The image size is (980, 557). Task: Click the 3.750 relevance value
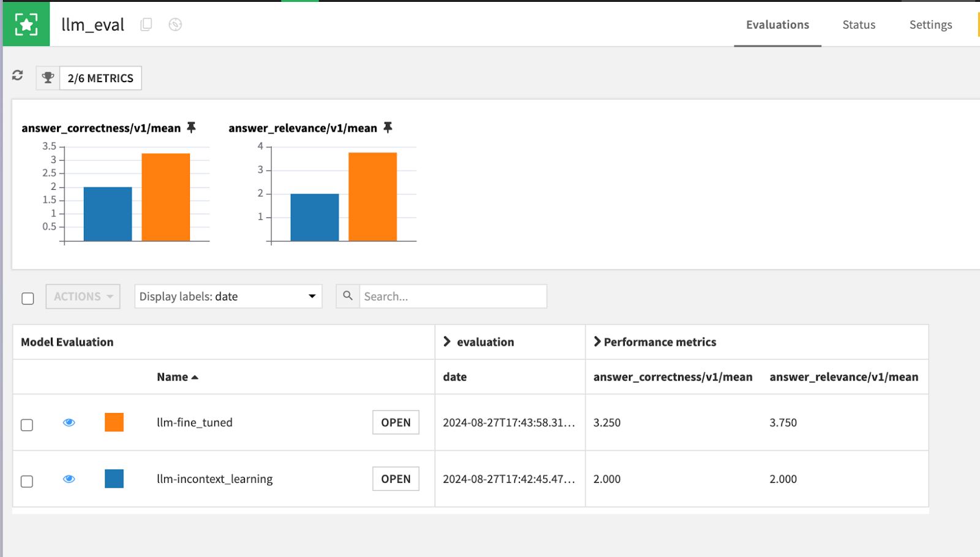pyautogui.click(x=783, y=422)
